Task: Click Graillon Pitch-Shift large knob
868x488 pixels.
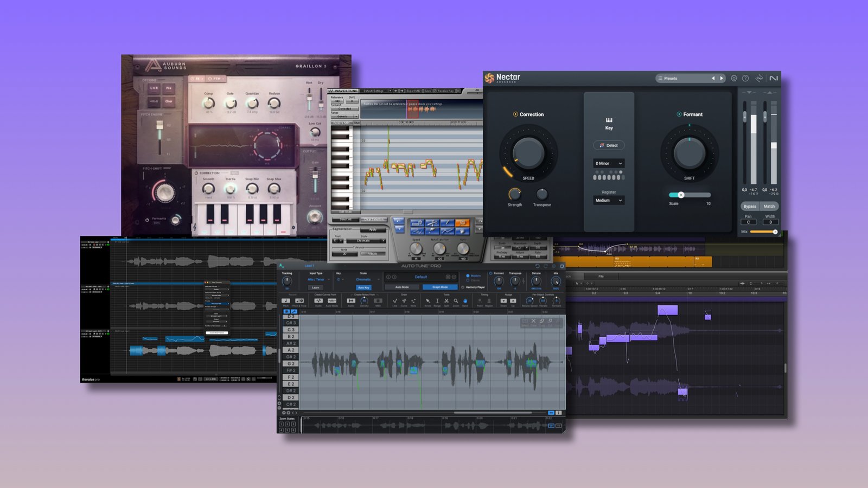Action: tap(165, 193)
